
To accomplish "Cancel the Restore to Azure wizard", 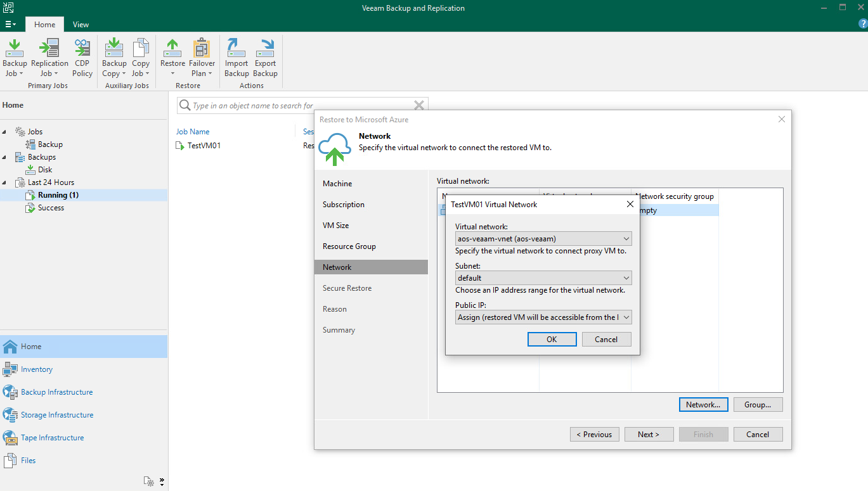I will point(758,435).
